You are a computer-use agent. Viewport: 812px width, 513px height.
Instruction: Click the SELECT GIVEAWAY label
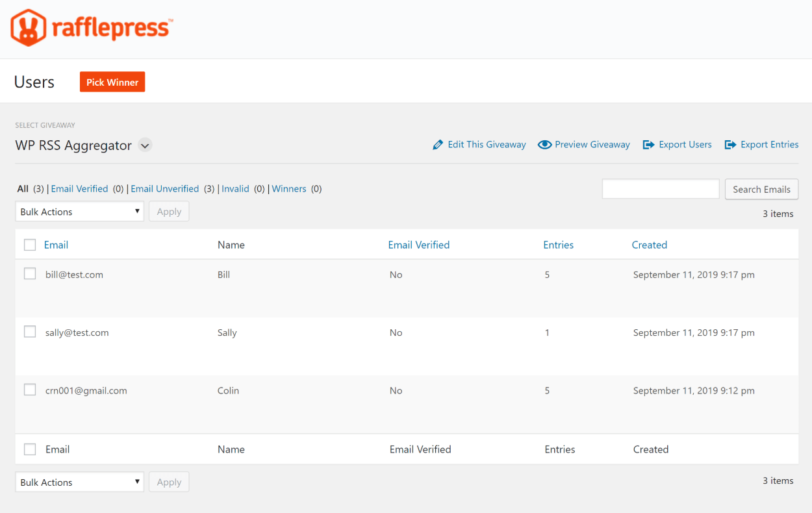click(45, 125)
